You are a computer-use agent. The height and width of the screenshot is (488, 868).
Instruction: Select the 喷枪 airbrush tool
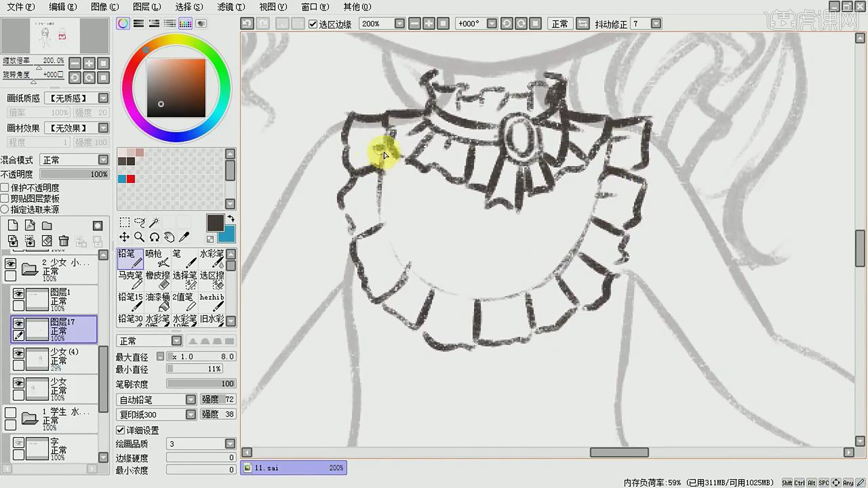[157, 258]
